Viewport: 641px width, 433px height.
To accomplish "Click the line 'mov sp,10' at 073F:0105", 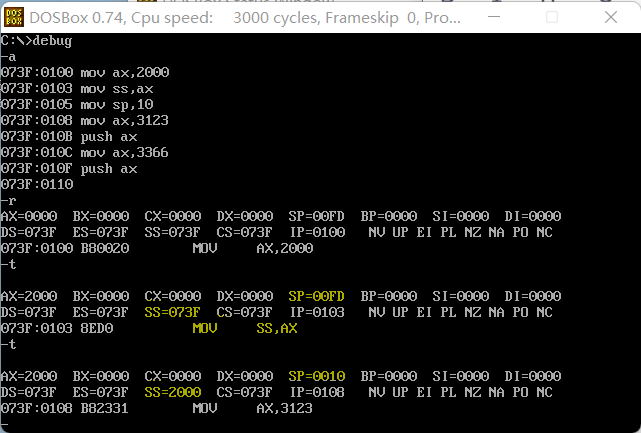I will click(77, 104).
